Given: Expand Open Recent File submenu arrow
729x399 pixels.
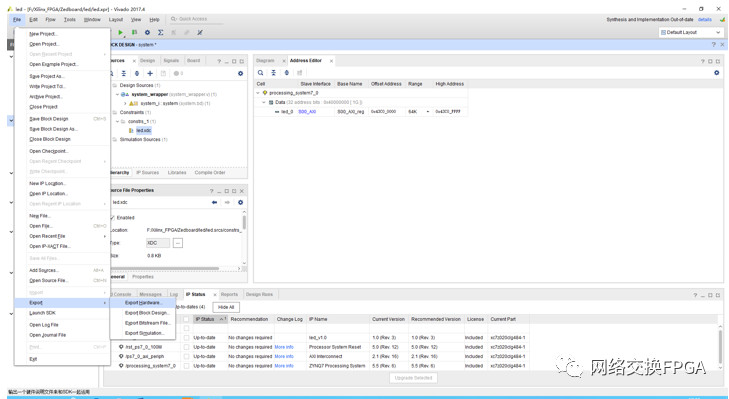Looking at the screenshot, I should (x=105, y=236).
